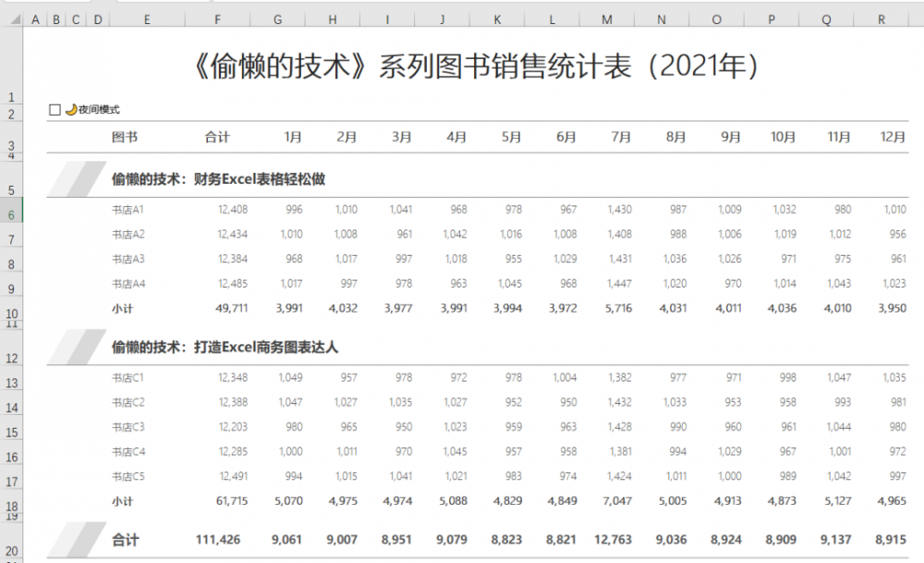Click the 12月 heading cell
Screen dimensions: 924x563
coord(893,138)
